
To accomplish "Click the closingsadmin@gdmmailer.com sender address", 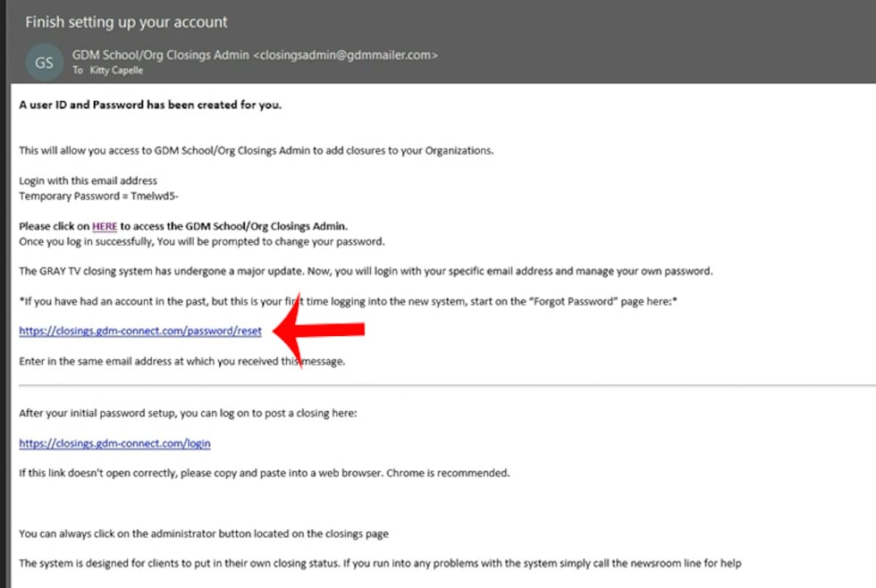I will point(346,55).
